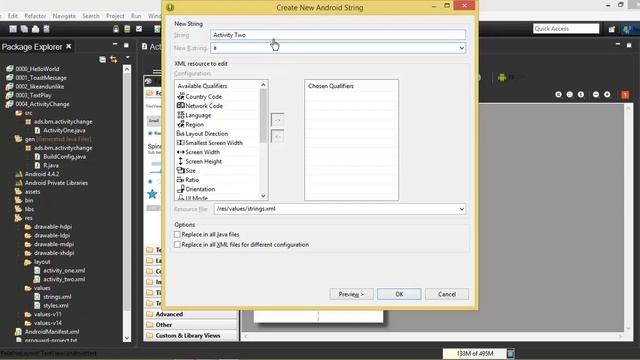Screen dimensions: 640x360
Task: Select the Screen Height qualifier
Action: 200,161
